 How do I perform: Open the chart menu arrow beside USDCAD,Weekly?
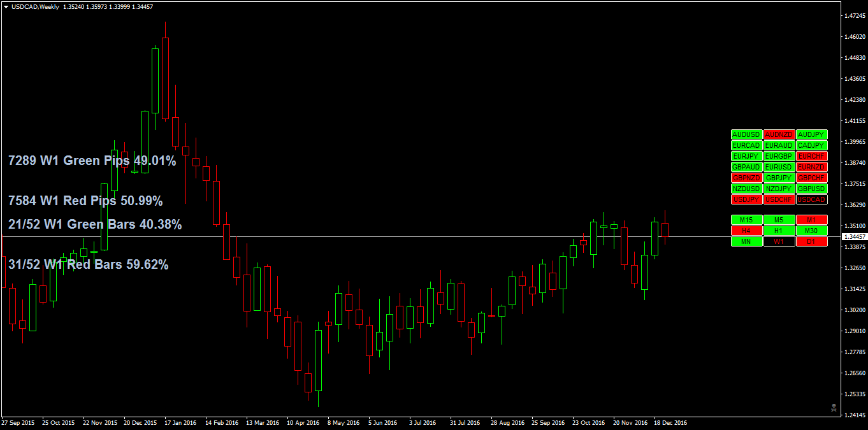tap(6, 6)
